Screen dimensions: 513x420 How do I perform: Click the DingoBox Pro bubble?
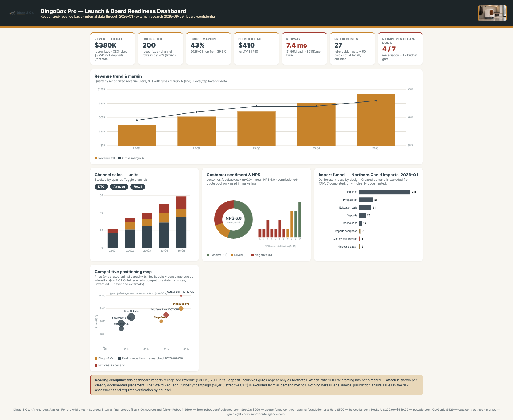(181, 308)
